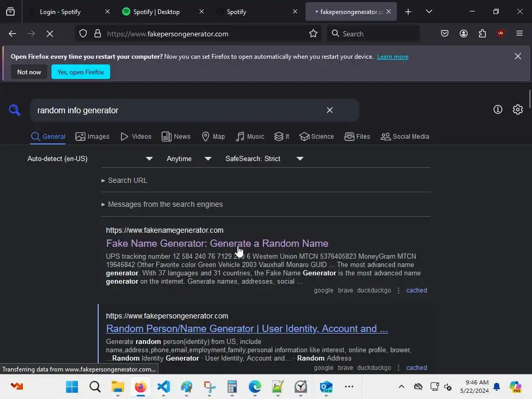The height and width of the screenshot is (399, 532).
Task: Open the search info circle icon
Action: tap(498, 109)
